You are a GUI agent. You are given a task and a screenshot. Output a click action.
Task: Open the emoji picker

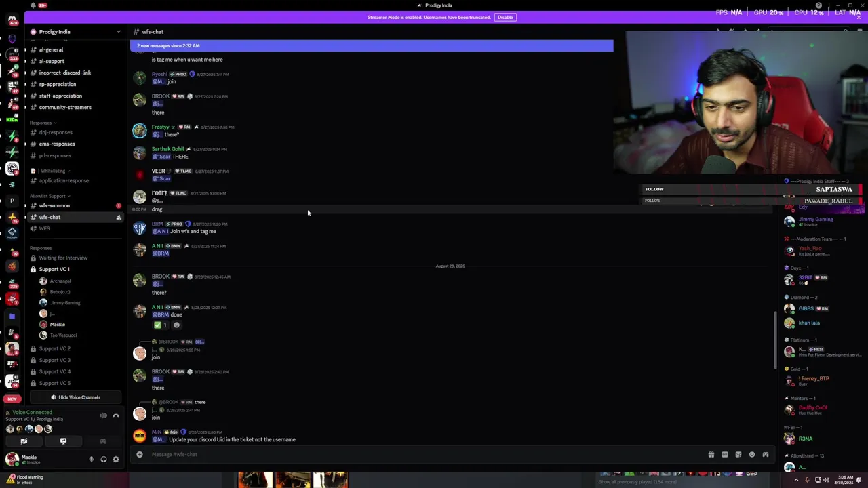click(751, 455)
